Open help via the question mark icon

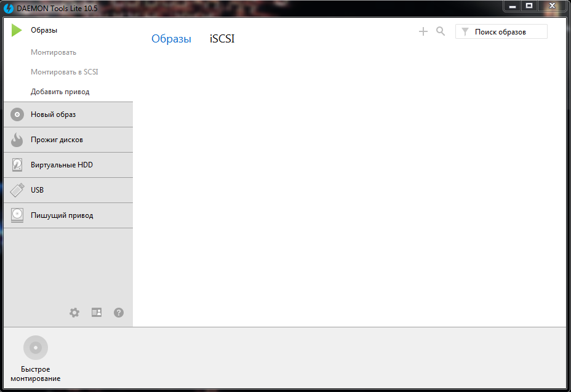pos(119,313)
